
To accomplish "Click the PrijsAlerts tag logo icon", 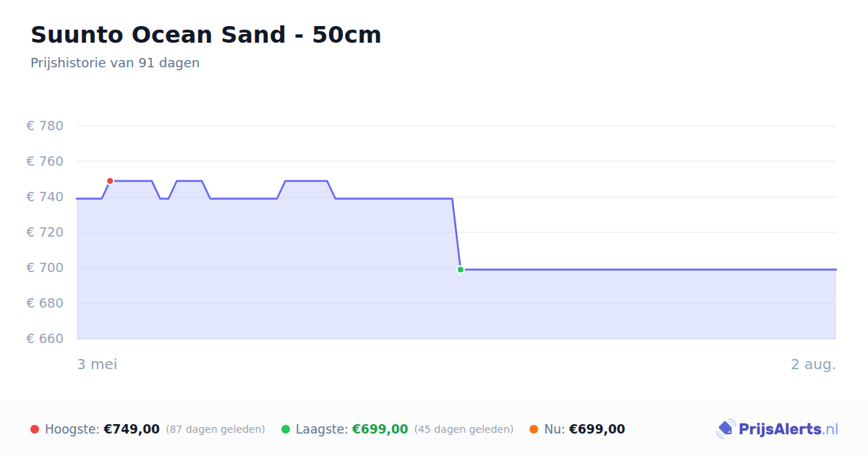I will (726, 429).
